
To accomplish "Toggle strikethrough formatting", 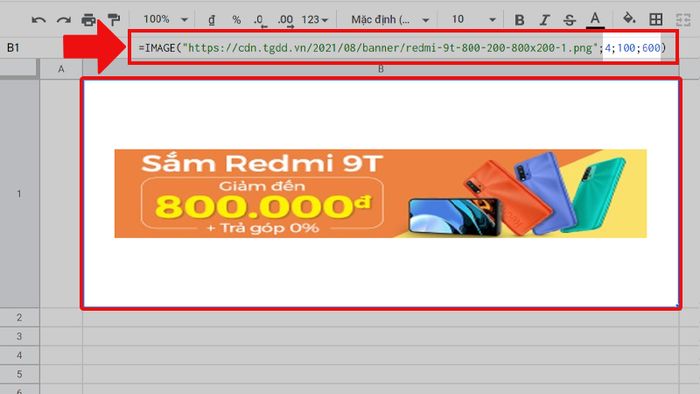I will [569, 20].
